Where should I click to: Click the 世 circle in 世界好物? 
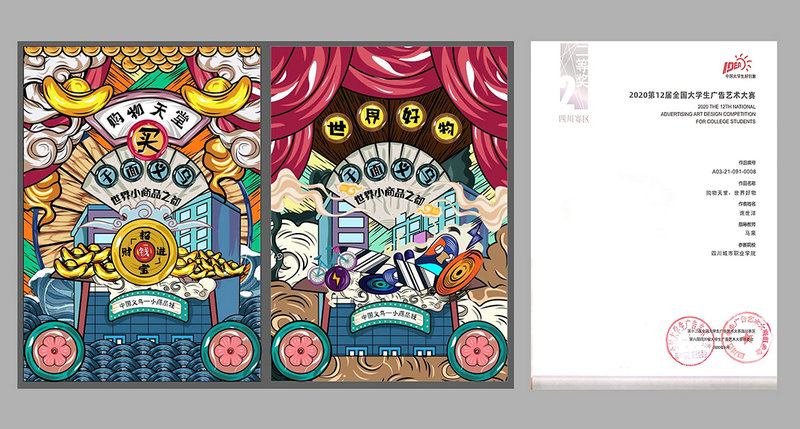[338, 126]
